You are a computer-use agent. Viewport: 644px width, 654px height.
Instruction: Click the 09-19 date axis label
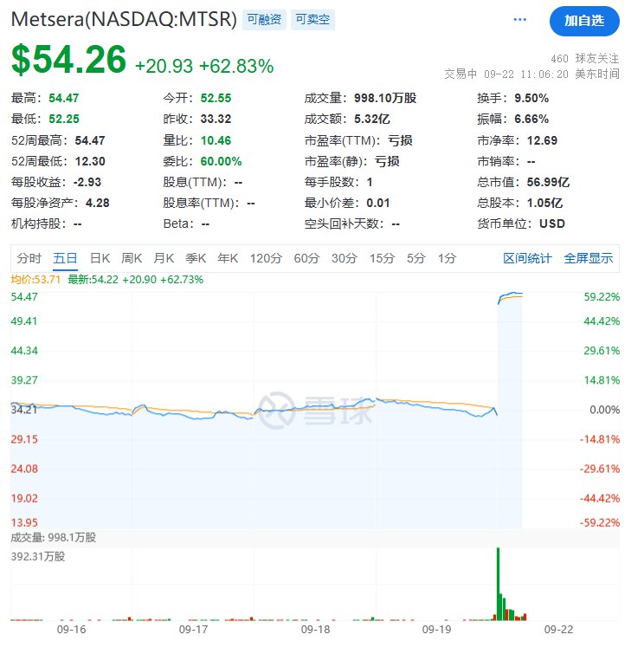436,630
